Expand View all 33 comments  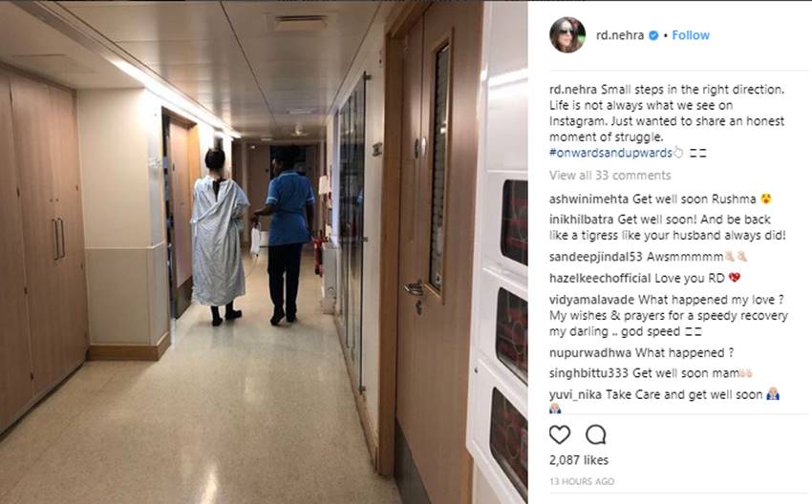tap(610, 176)
